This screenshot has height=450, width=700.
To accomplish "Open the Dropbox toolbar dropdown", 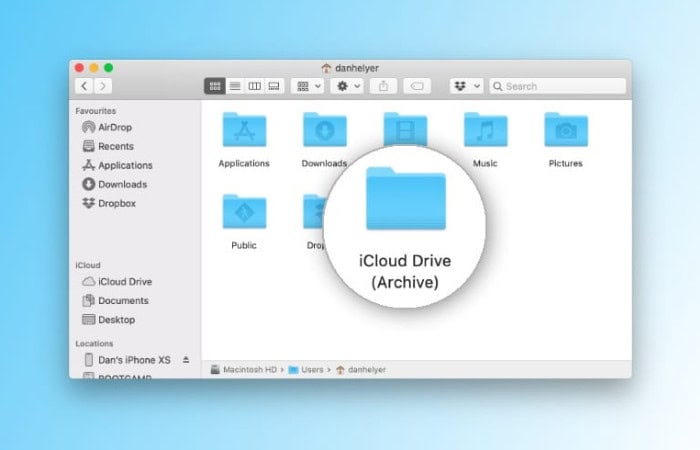I will (467, 86).
